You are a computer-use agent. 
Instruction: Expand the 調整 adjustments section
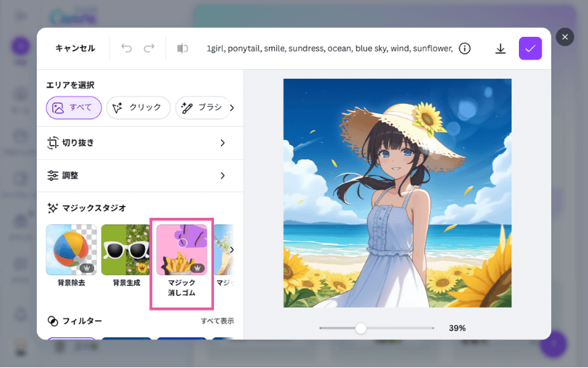140,176
